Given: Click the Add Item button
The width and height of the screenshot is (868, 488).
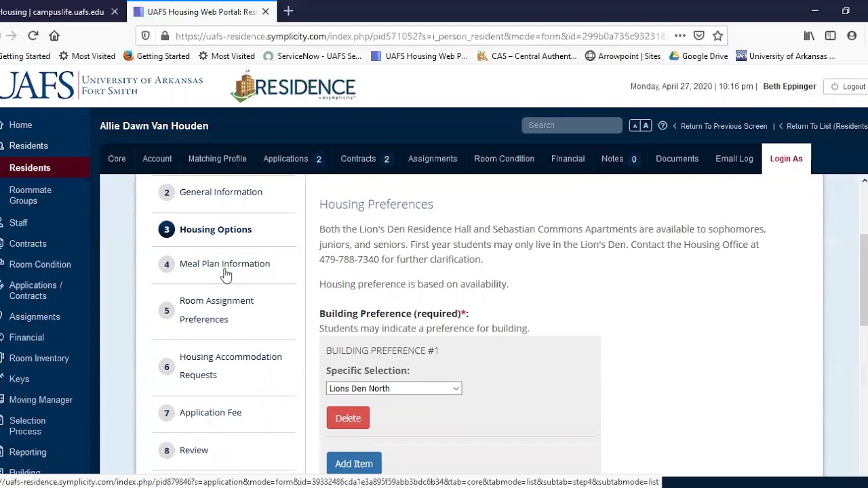Looking at the screenshot, I should pos(354,464).
